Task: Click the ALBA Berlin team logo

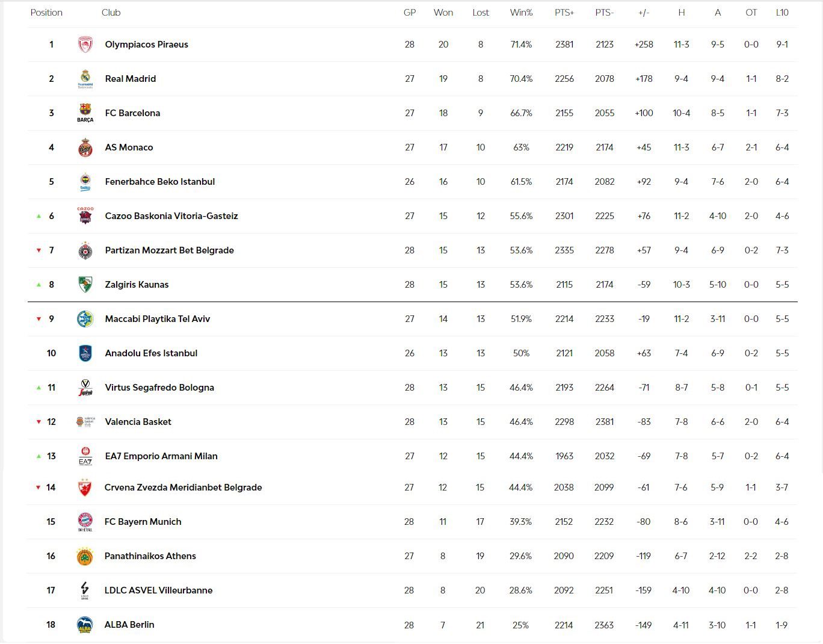Action: [x=85, y=625]
